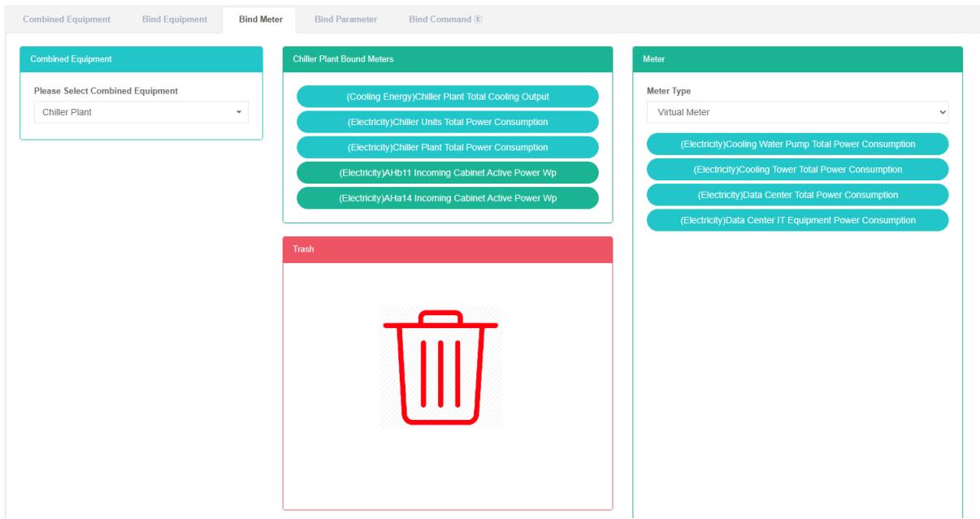Image resolution: width=980 pixels, height=519 pixels.
Task: Click the red trash can icon
Action: 440,368
